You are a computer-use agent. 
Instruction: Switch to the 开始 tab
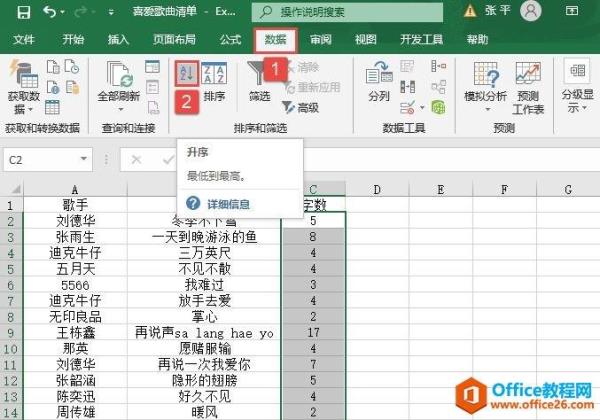tap(73, 39)
